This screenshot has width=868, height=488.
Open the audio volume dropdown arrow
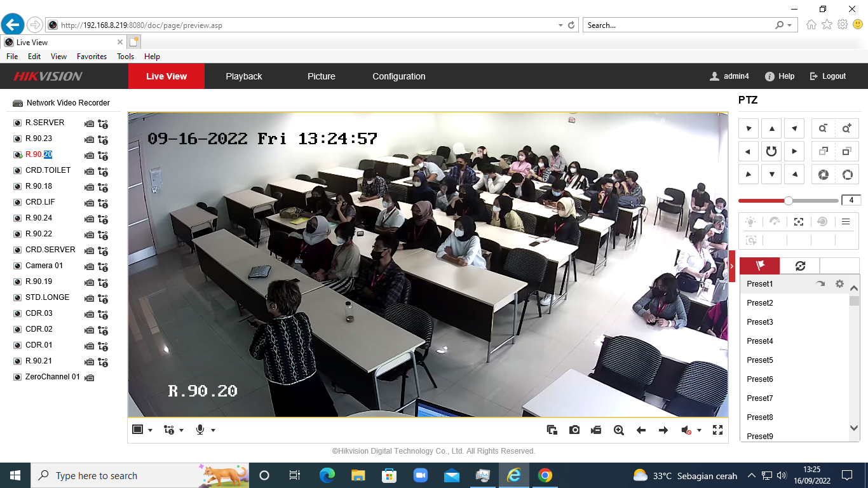pyautogui.click(x=699, y=430)
